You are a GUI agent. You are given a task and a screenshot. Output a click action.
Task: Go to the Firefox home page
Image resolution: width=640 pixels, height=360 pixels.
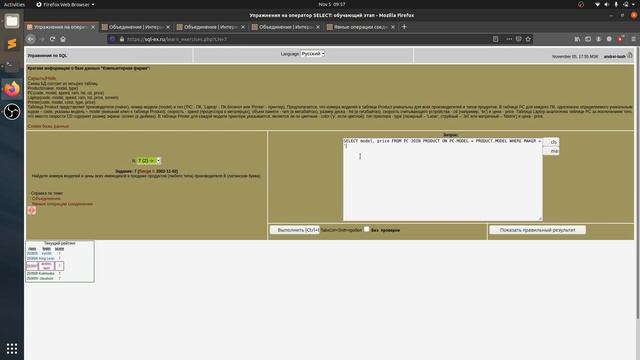tap(63, 39)
